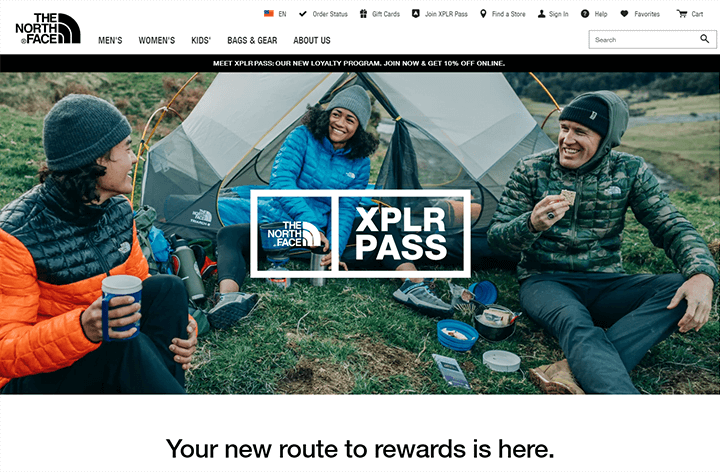
Task: Click the XPLR Pass loyalty promo banner
Action: 359,63
